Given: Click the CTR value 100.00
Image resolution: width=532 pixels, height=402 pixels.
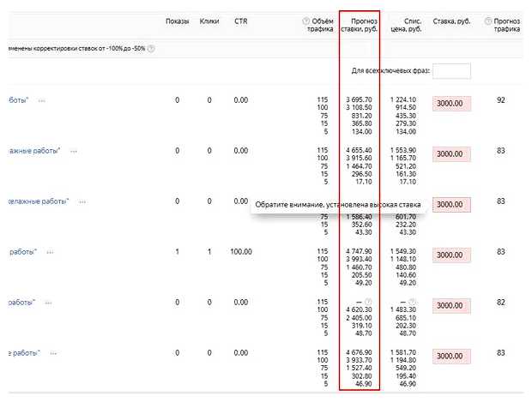Looking at the screenshot, I should click(241, 251).
